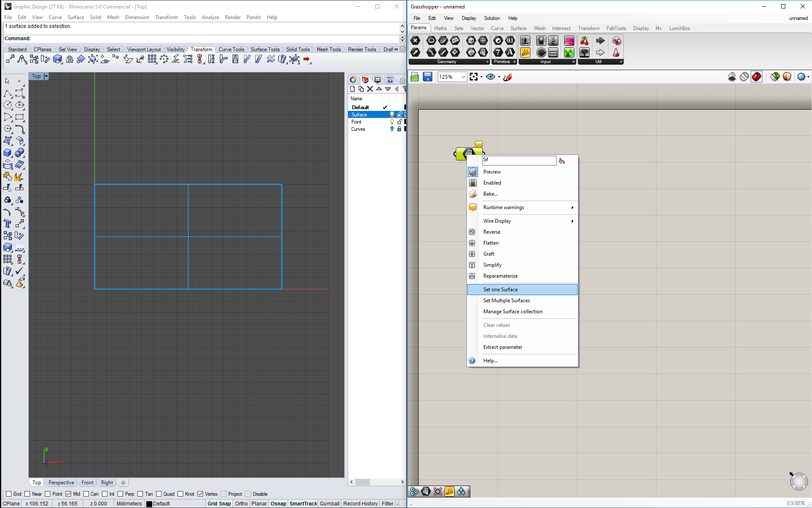Open the 125% zoom dropdown
This screenshot has width=812, height=508.
pos(464,77)
